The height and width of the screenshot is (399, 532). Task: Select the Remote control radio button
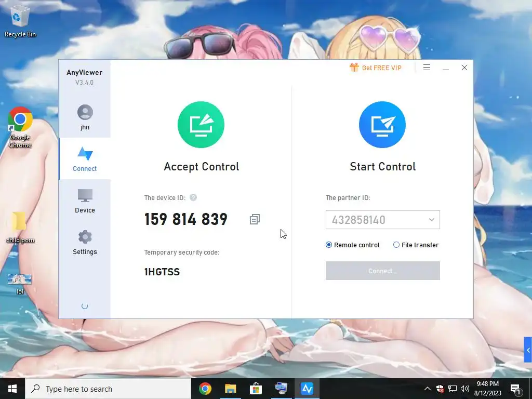click(x=328, y=245)
